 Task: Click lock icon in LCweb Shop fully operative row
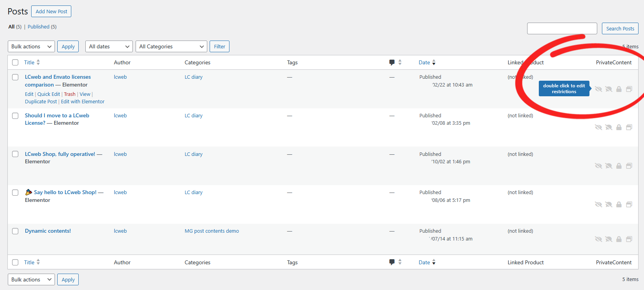click(x=619, y=166)
